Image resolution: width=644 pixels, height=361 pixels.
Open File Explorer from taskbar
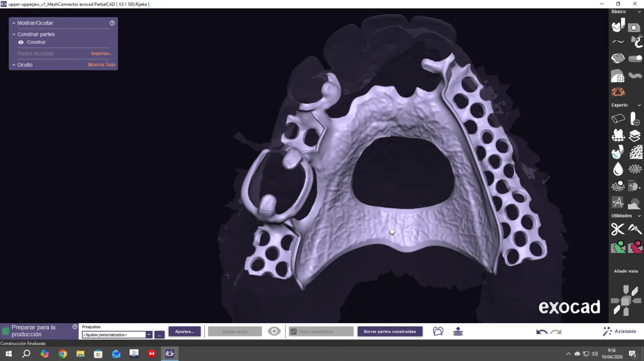coord(80,354)
